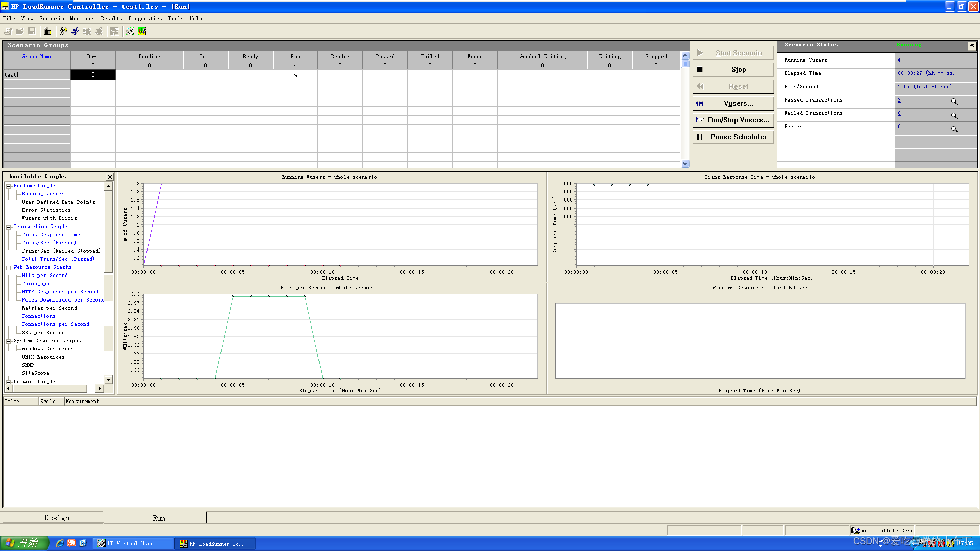Click HP LoadRunner Controller taskbar item
Viewport: 980px width, 551px height.
(x=215, y=544)
